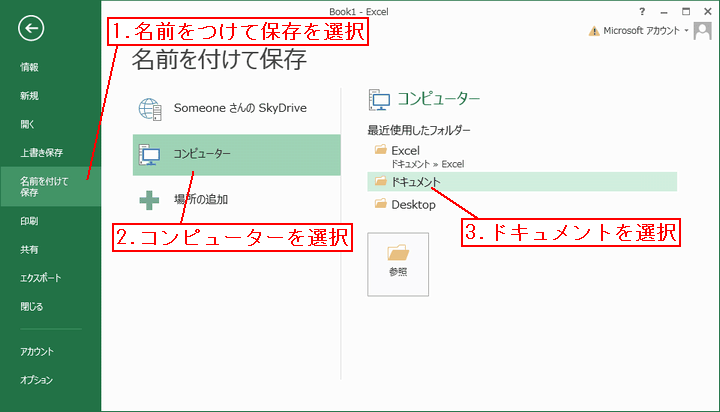Select Someone さんの SkyDrive location
The width and height of the screenshot is (720, 412).
tap(236, 109)
